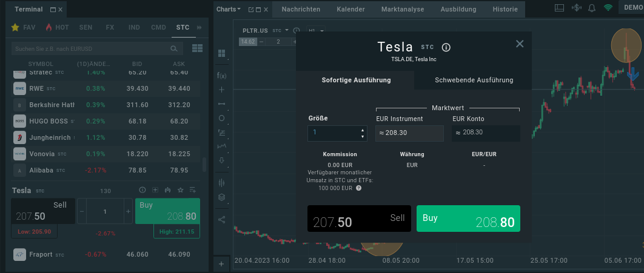
Task: Select the chart layers icon in sidebar
Action: [x=221, y=197]
